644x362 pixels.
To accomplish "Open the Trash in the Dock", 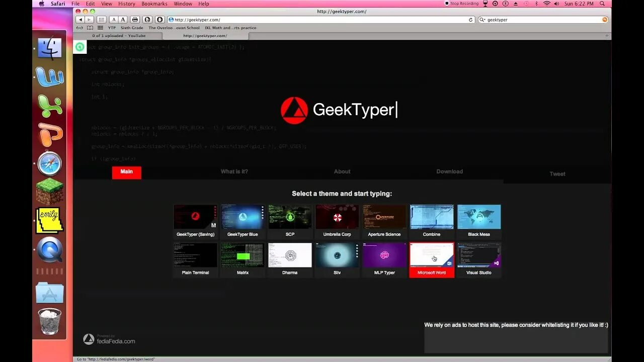I will (49, 322).
